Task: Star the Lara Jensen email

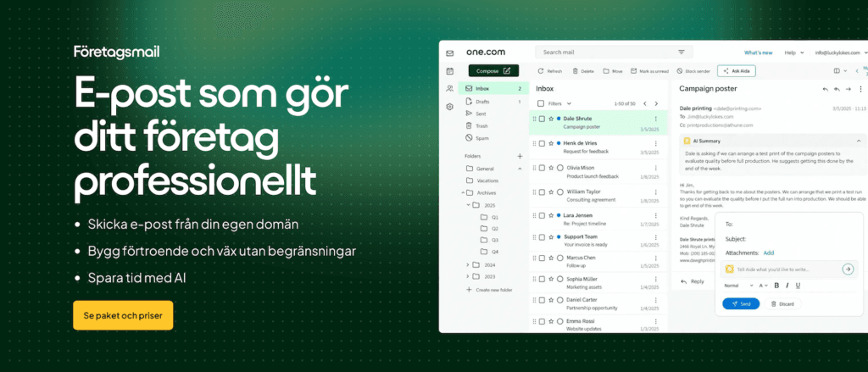Action: [x=551, y=214]
